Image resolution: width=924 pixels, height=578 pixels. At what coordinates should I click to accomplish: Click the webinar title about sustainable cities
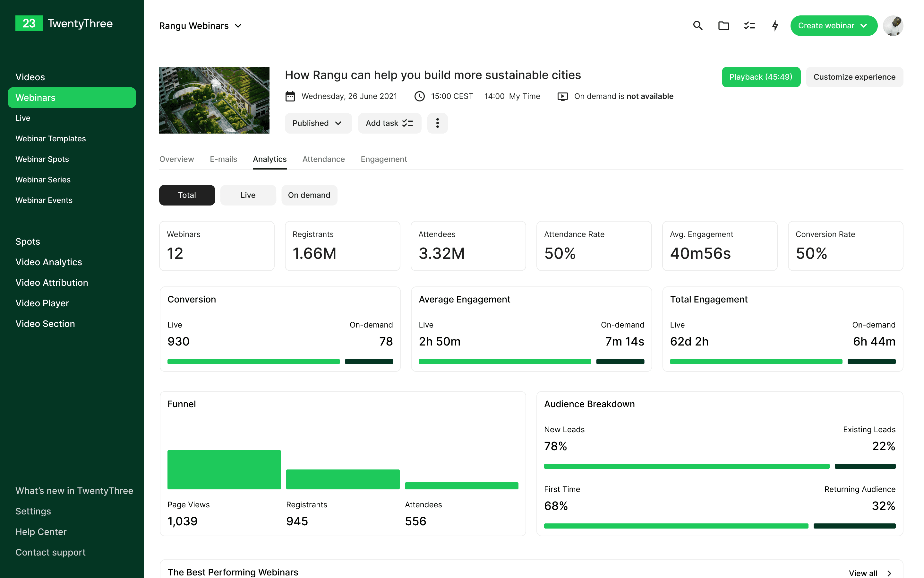point(432,75)
